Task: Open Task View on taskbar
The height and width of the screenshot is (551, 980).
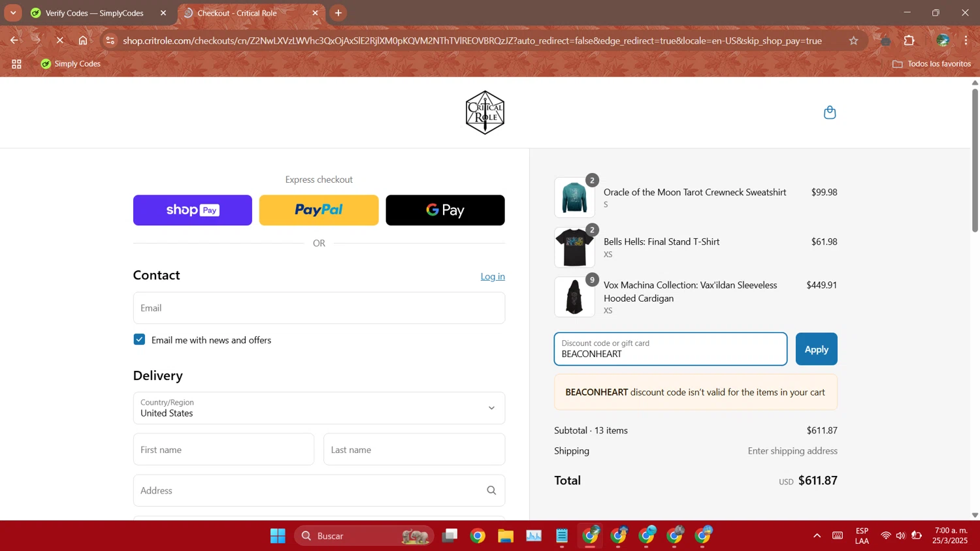Action: click(449, 536)
